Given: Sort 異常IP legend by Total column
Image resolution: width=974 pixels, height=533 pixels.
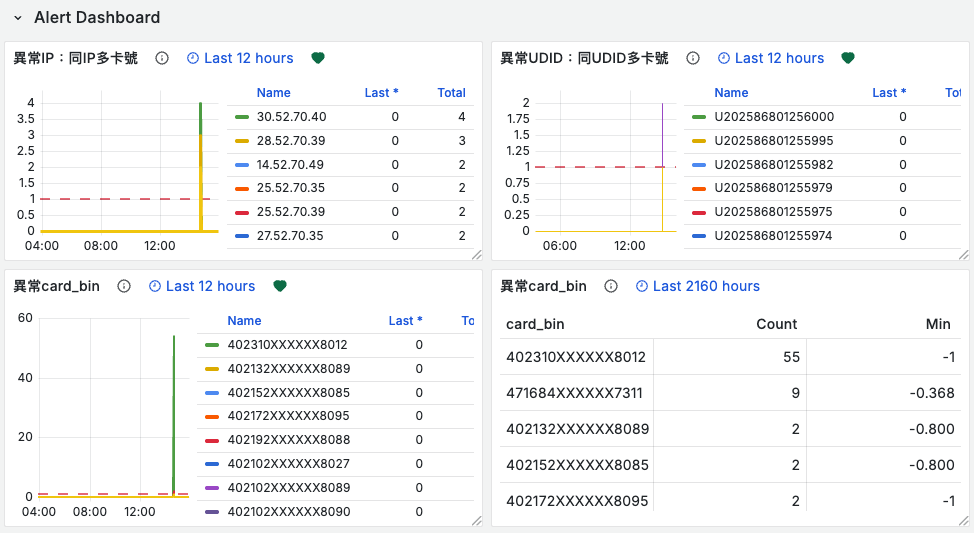Looking at the screenshot, I should [x=451, y=93].
